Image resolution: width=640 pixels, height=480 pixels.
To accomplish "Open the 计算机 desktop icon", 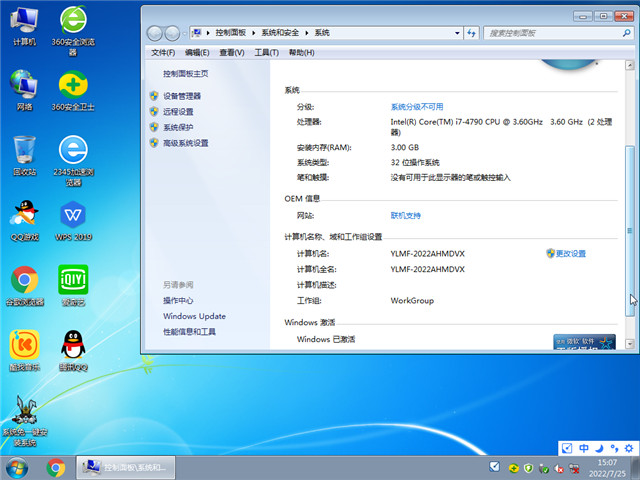I will tap(24, 26).
